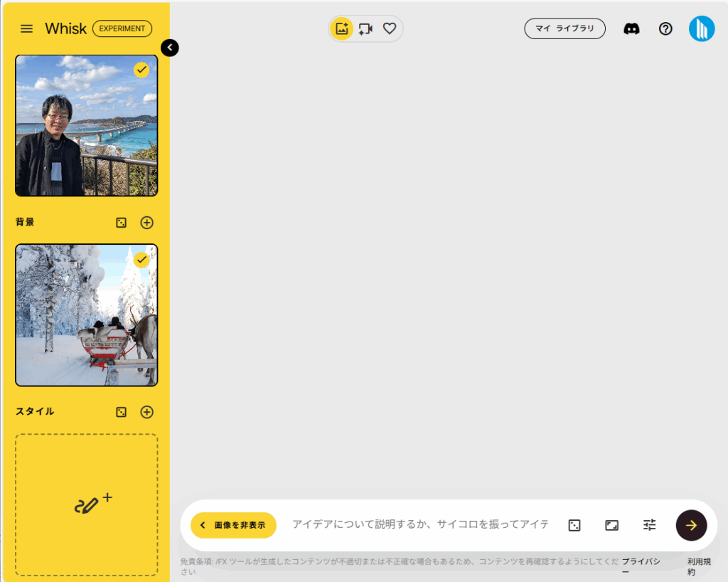Viewport: 728px width, 582px height.
Task: Show favorites with the heart tab
Action: click(x=389, y=28)
